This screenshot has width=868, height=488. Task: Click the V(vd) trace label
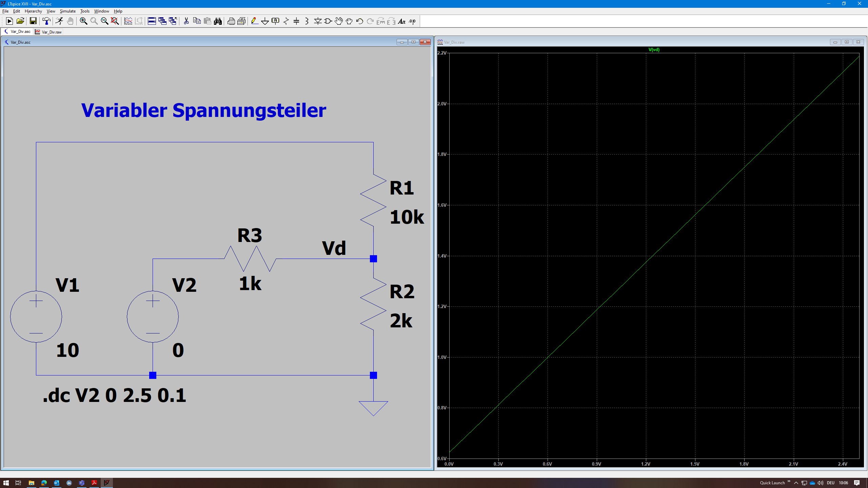coord(654,49)
